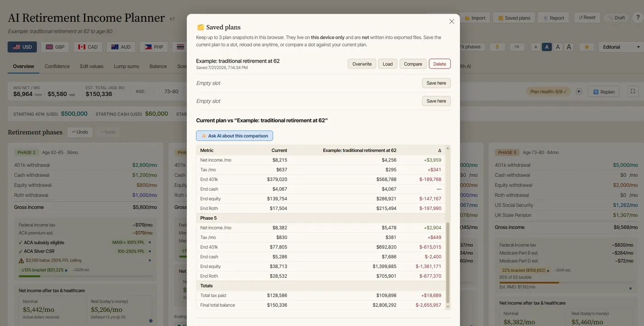
Task: Click the speedometer gauge icon button
Action: (x=517, y=47)
